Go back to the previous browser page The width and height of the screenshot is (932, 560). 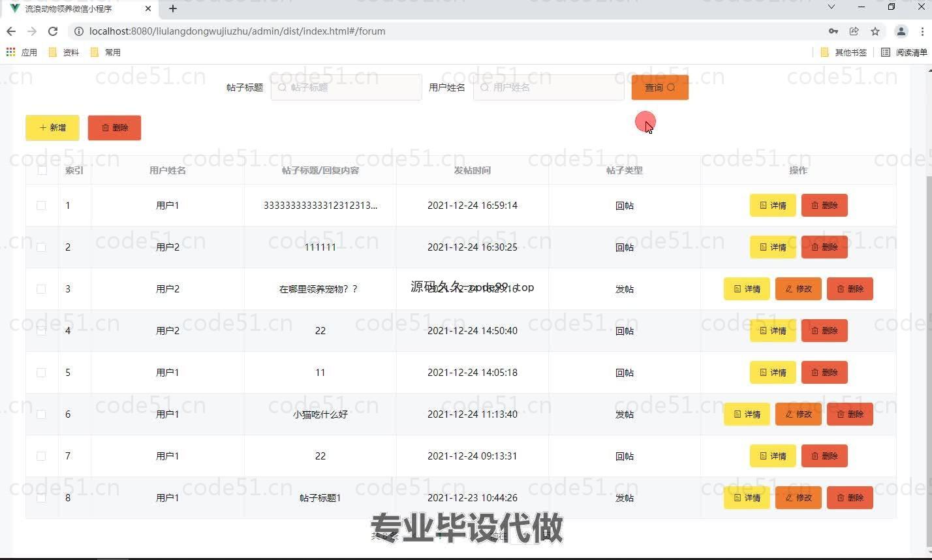11,31
